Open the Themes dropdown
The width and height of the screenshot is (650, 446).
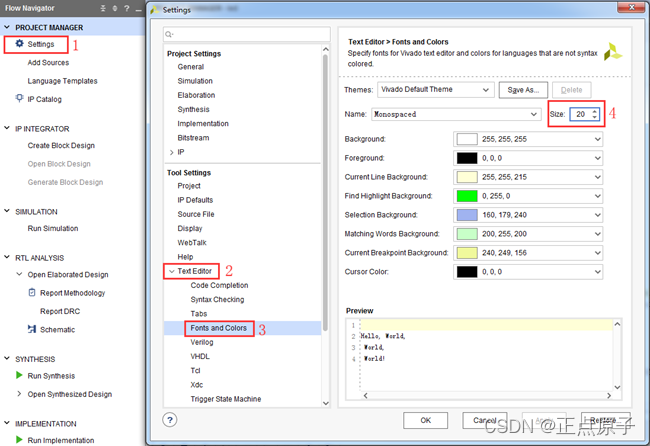tap(436, 90)
